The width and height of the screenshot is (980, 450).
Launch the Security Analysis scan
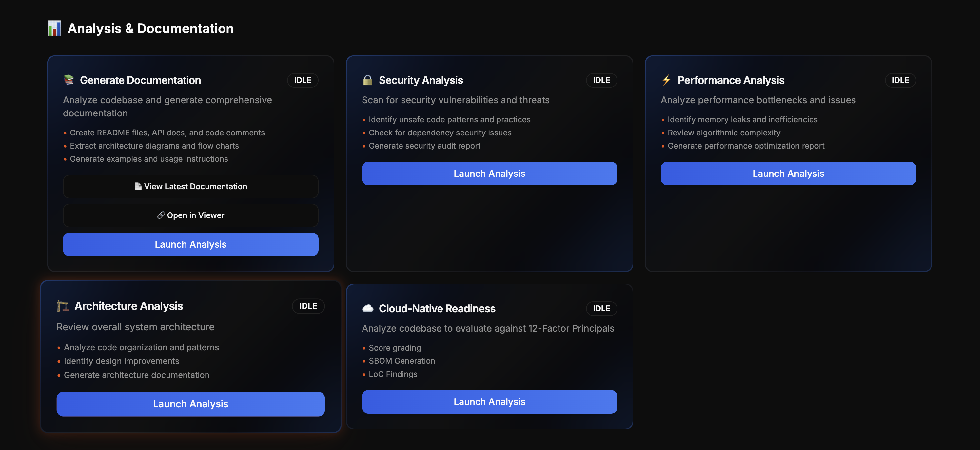(x=489, y=173)
